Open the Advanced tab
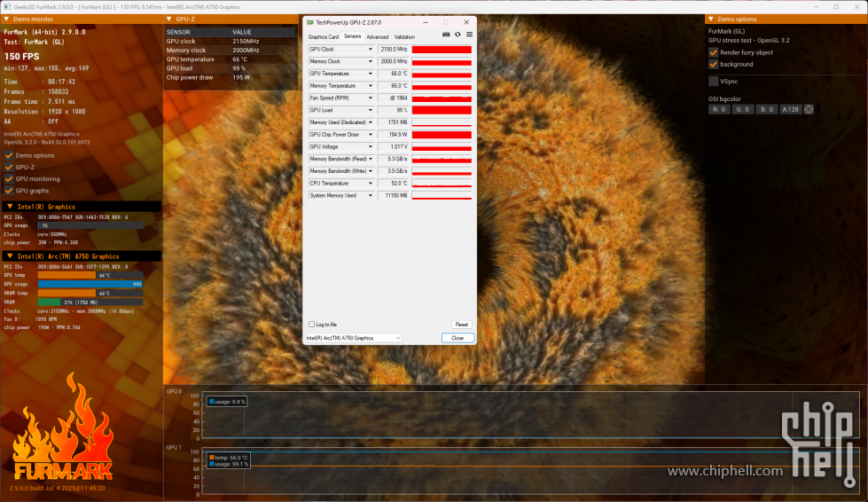Image resolution: width=868 pixels, height=502 pixels. (x=378, y=37)
